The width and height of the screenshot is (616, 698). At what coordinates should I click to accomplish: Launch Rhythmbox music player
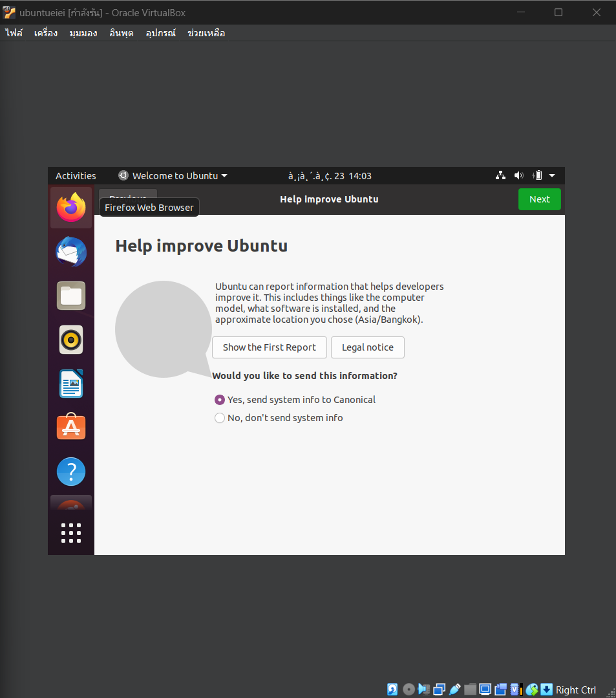[71, 340]
